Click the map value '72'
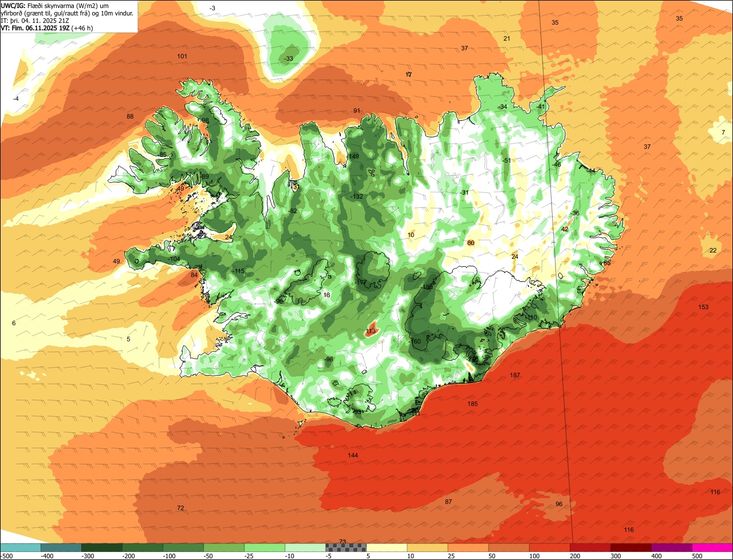The width and height of the screenshot is (733, 560). [x=180, y=508]
